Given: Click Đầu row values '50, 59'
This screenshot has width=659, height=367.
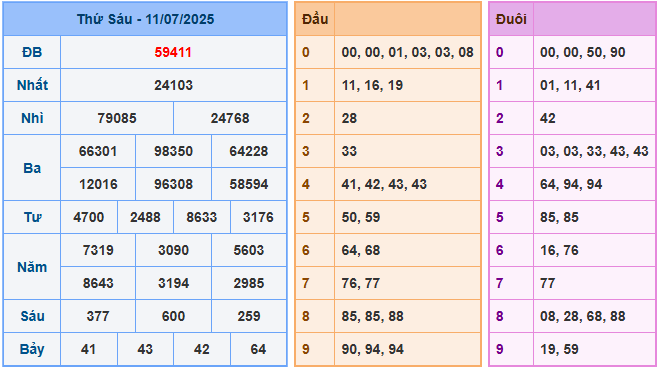Looking at the screenshot, I should pos(361,217).
